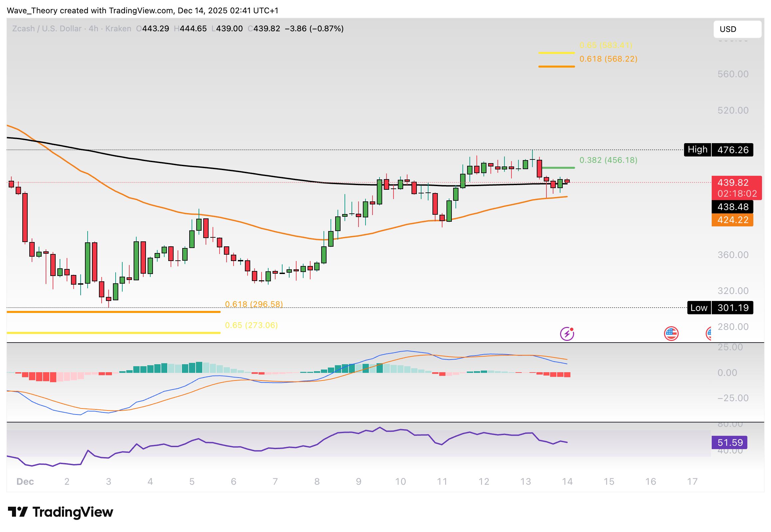Click the yellow 0.65 (273.06) Fibonacci label
Image resolution: width=771 pixels, height=532 pixels.
click(251, 325)
